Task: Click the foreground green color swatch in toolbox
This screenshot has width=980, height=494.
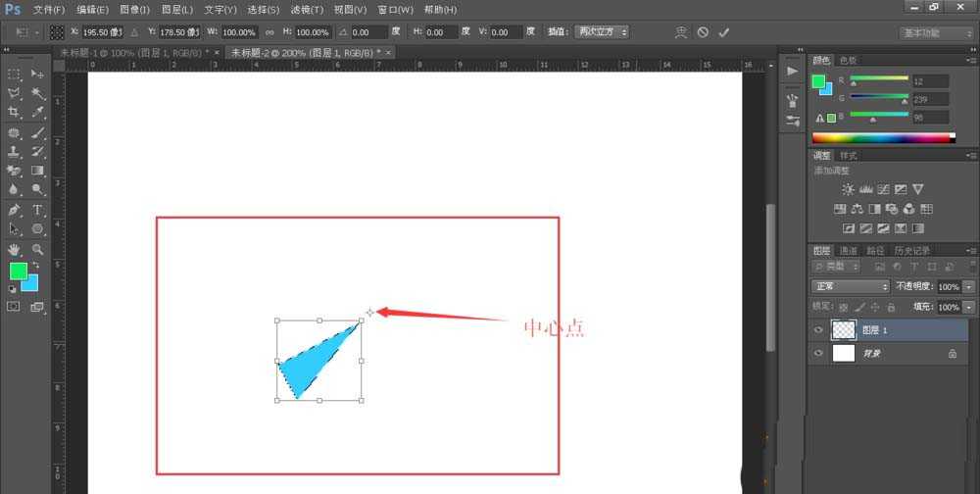Action: [x=18, y=272]
